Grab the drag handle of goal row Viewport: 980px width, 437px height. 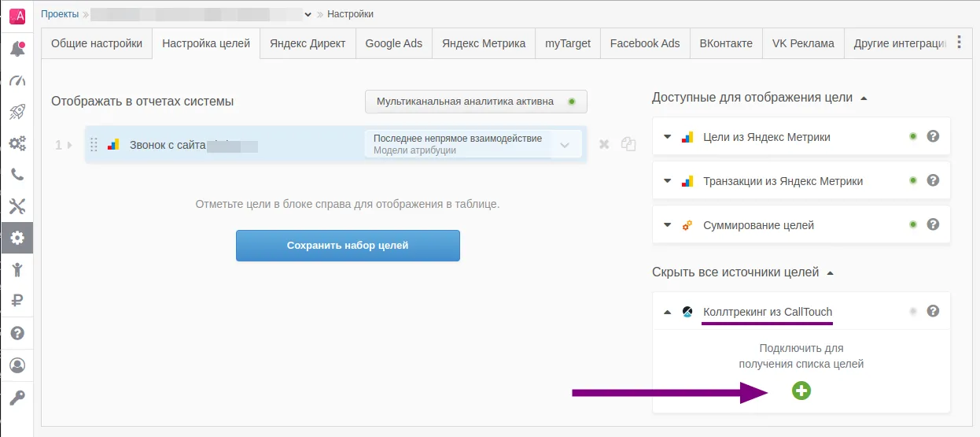click(x=94, y=144)
